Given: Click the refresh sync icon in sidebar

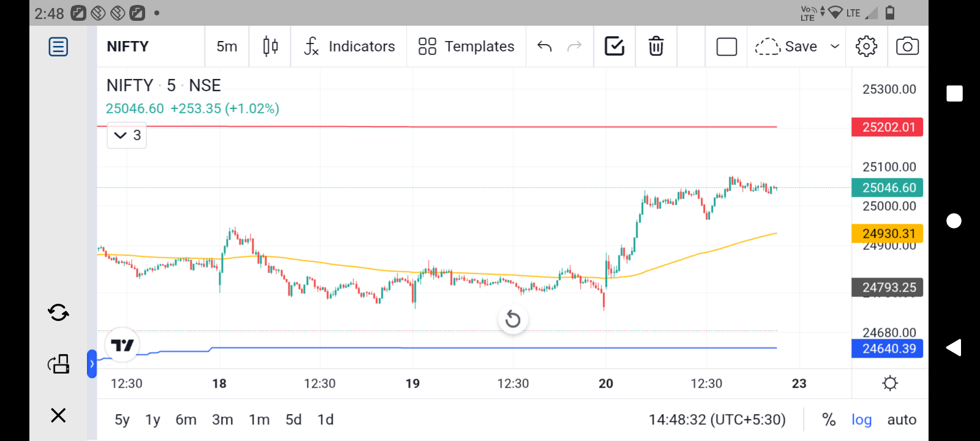Looking at the screenshot, I should (58, 313).
